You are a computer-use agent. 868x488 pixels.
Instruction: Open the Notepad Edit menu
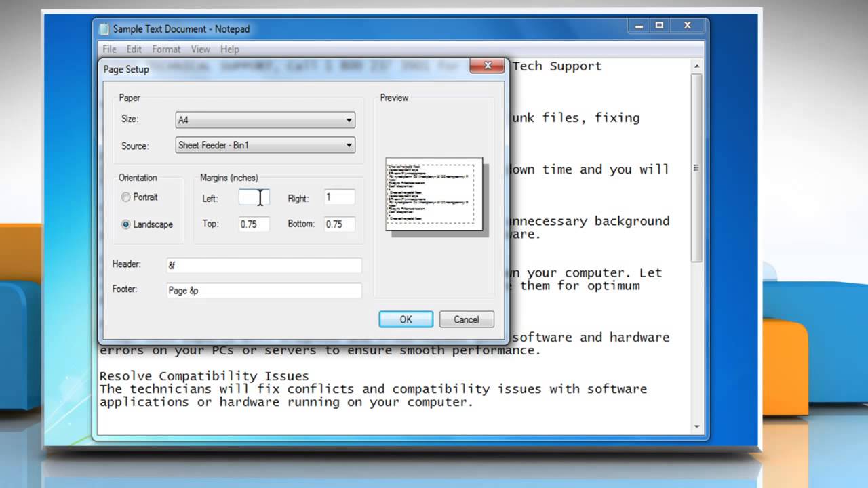134,49
